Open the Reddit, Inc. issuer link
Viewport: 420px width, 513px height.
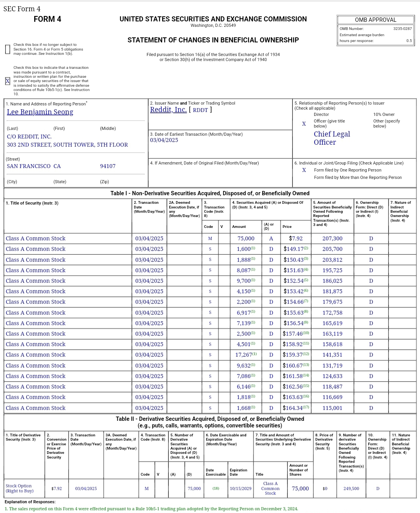click(x=168, y=110)
